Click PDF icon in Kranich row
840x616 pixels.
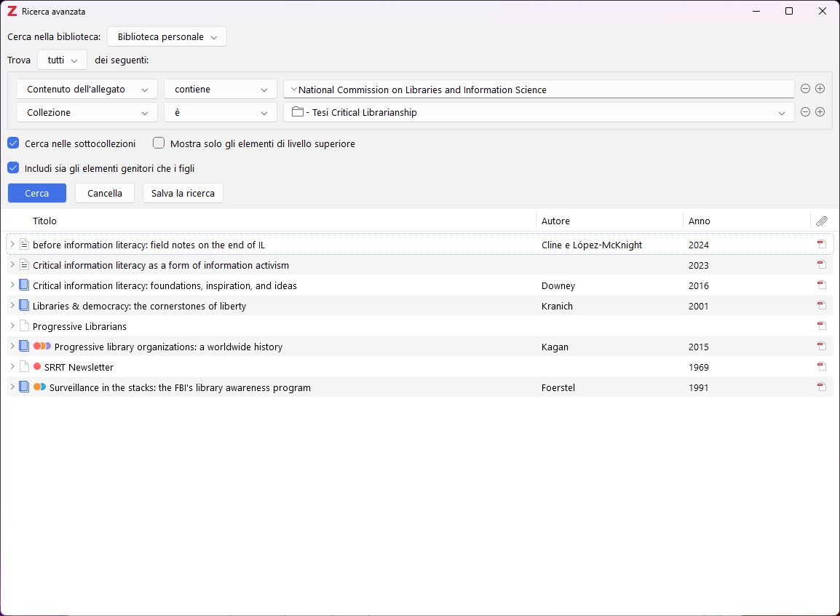pos(822,305)
